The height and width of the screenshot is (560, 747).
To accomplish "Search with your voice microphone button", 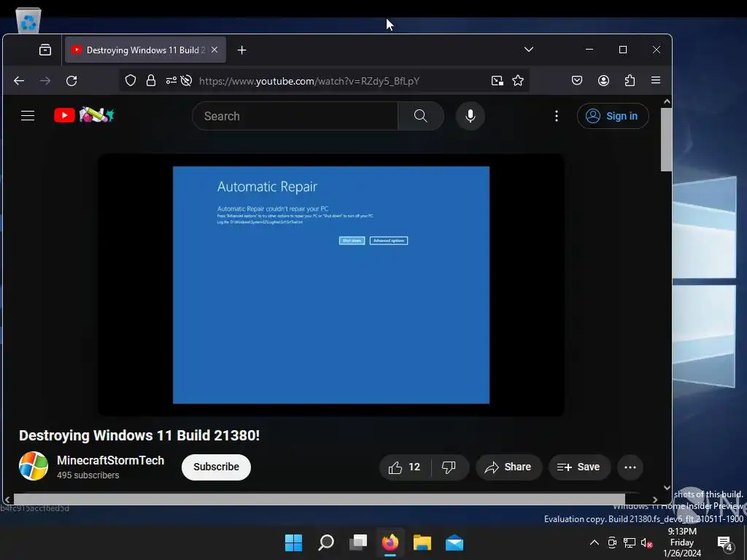I will click(471, 116).
